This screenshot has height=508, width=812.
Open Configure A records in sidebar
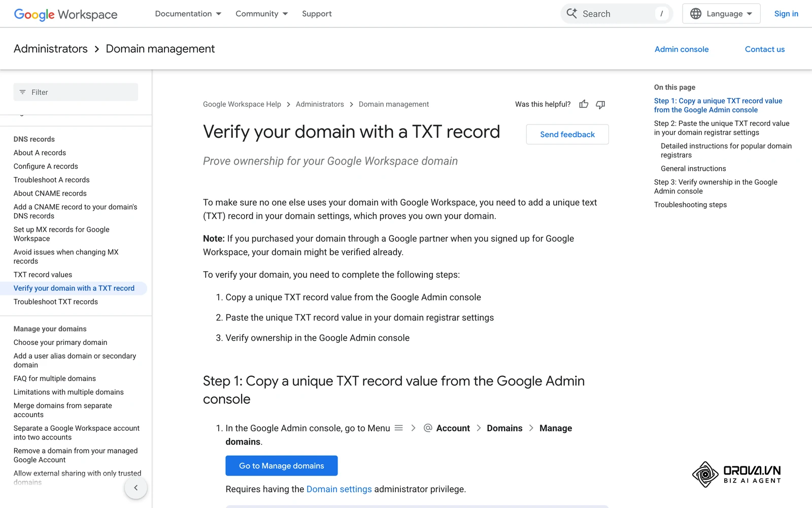tap(46, 167)
